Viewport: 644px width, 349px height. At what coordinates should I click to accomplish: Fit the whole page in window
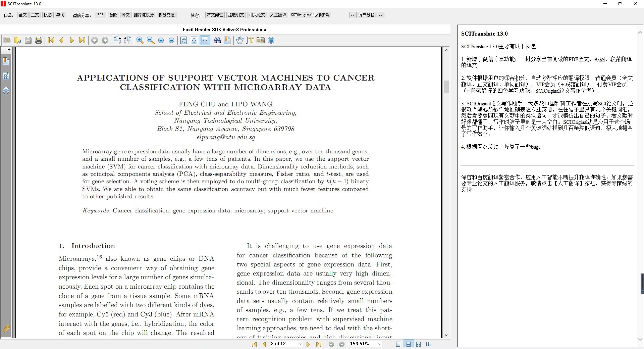[194, 40]
